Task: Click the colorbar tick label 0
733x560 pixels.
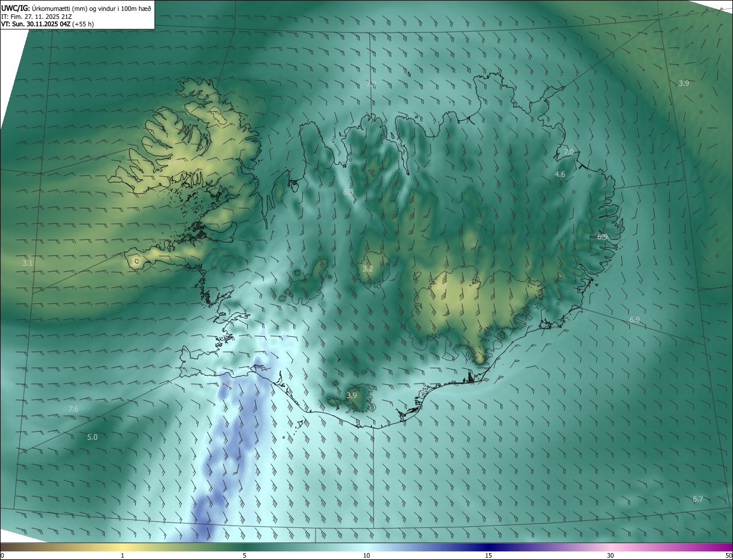Action: [2, 556]
